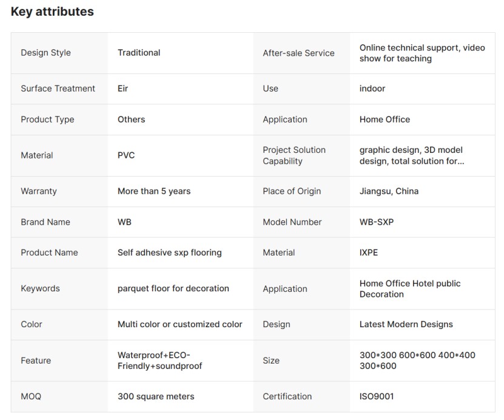Click the truncated graphic design, 3D model text
The width and height of the screenshot is (504, 420).
[x=412, y=155]
